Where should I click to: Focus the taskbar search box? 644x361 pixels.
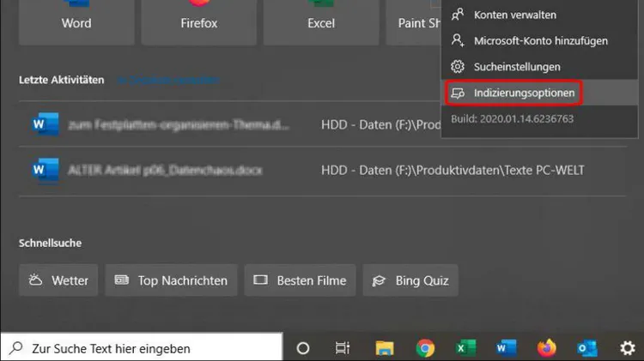[x=142, y=348]
